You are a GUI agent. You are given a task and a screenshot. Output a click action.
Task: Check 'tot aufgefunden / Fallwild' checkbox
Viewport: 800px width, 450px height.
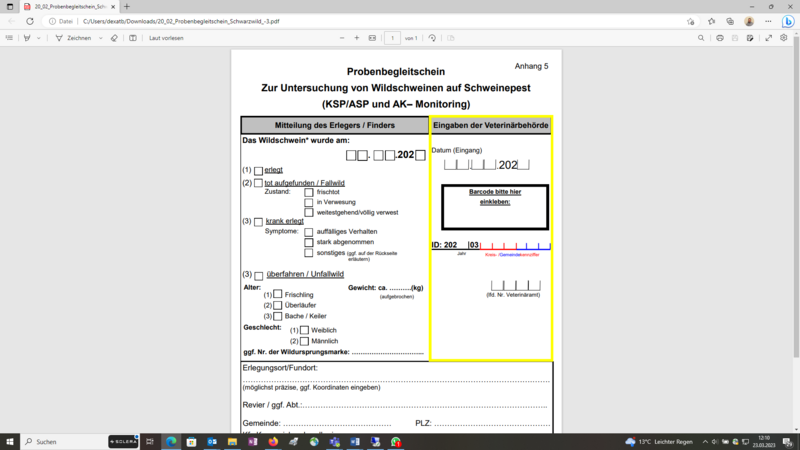point(258,183)
